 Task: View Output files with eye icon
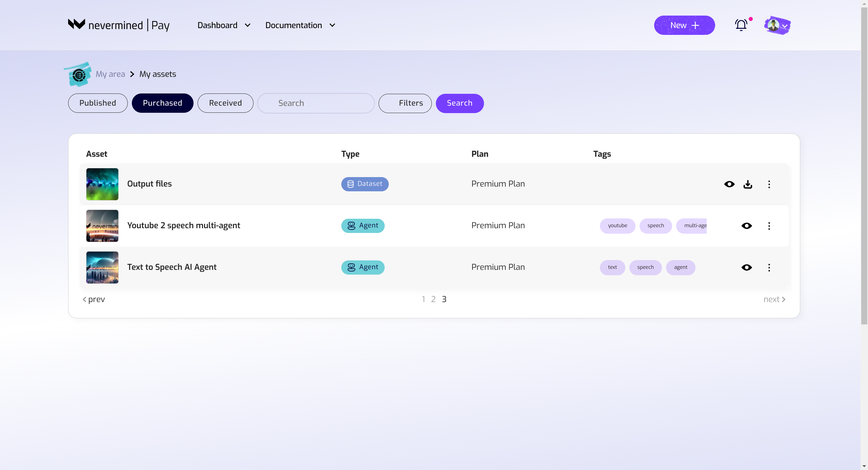click(729, 184)
